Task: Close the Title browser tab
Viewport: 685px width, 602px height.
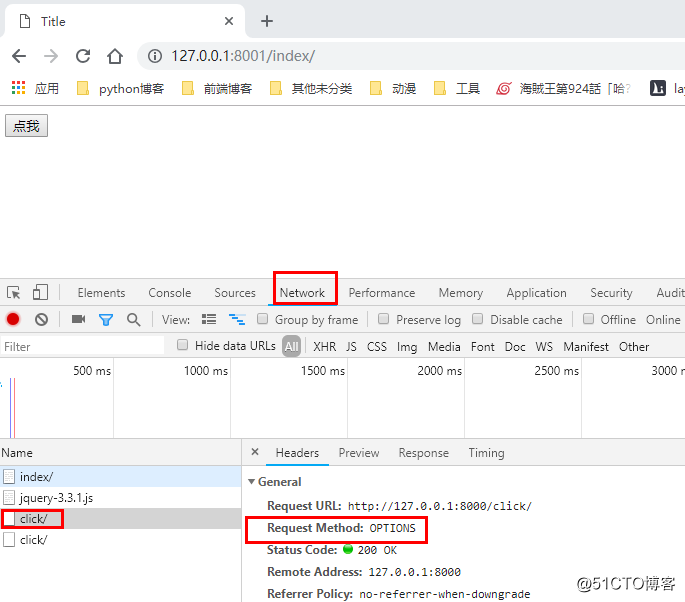Action: [229, 21]
